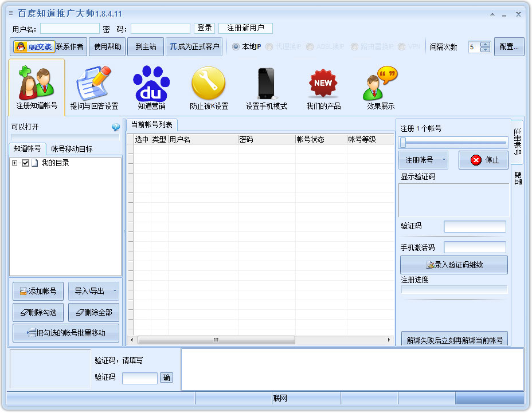The width and height of the screenshot is (532, 413).
Task: Click the 类型 column header
Action: (159, 139)
